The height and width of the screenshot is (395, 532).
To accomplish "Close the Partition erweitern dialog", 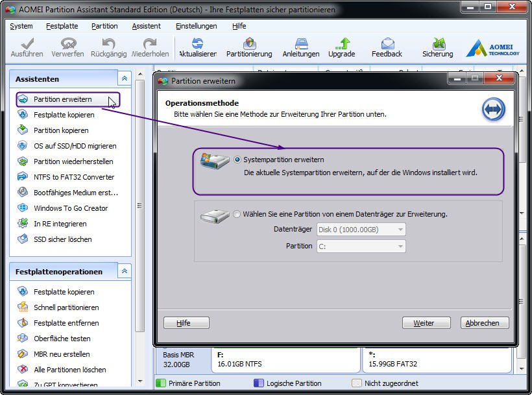I will pyautogui.click(x=499, y=78).
